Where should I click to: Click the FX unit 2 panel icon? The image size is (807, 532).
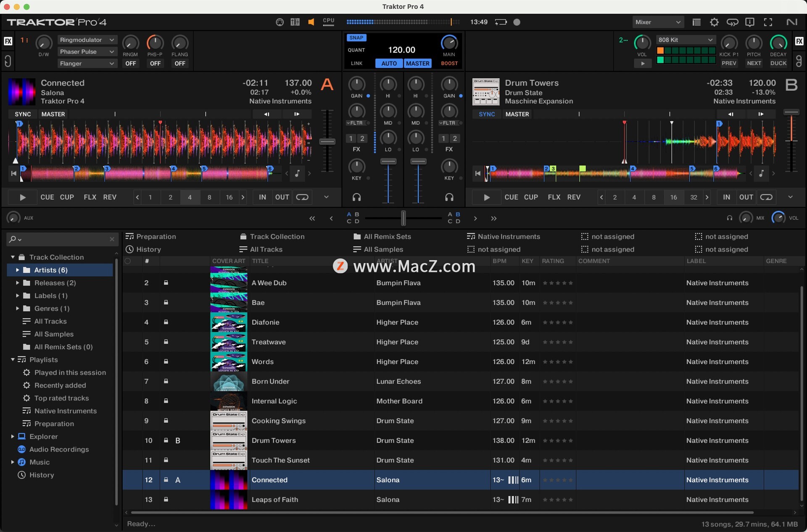coord(799,41)
